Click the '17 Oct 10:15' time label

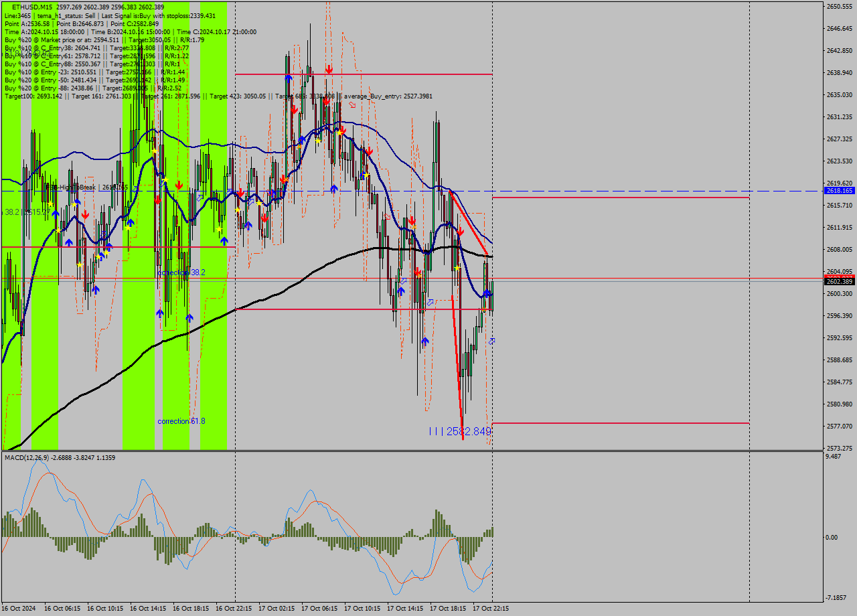click(x=362, y=609)
